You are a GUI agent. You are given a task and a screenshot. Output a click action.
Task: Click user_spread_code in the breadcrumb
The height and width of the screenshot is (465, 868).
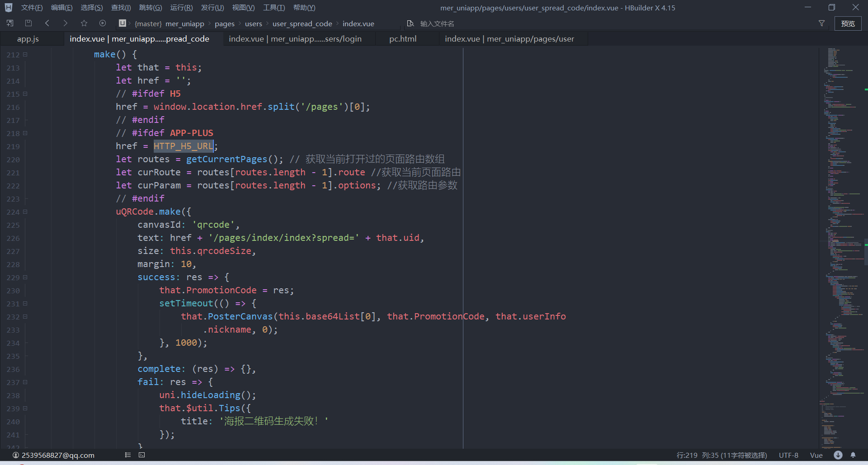pos(302,23)
